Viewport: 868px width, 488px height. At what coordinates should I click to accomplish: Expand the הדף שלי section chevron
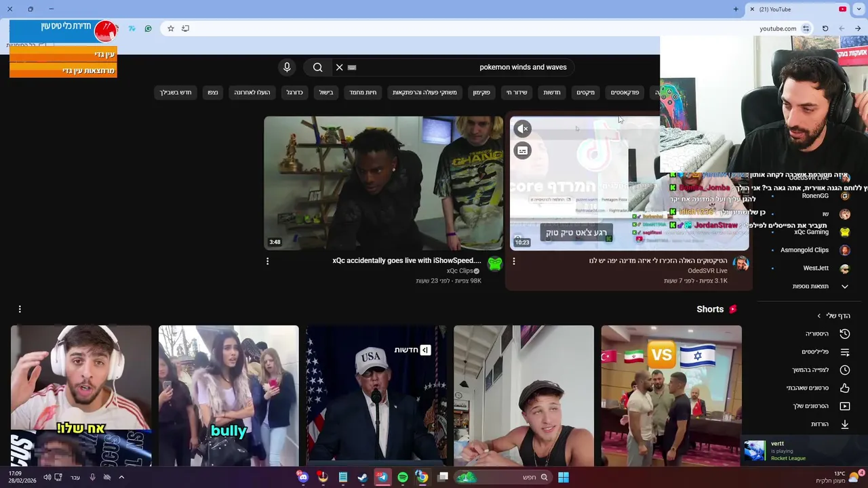(x=818, y=316)
